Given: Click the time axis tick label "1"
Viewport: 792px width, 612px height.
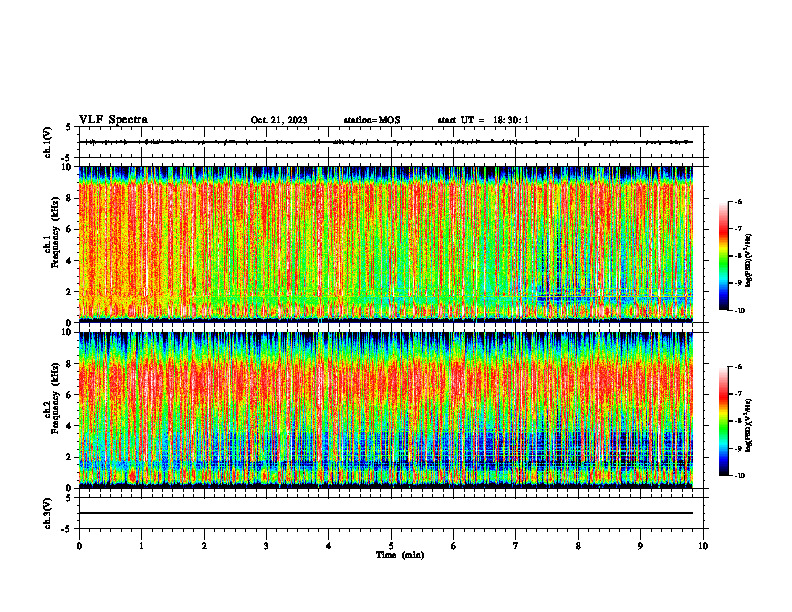Looking at the screenshot, I should click(142, 546).
